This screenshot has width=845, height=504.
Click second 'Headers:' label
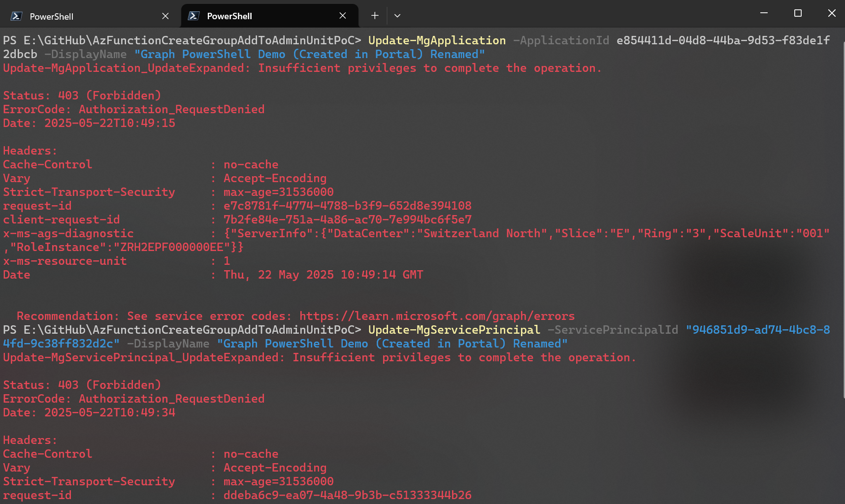click(30, 440)
